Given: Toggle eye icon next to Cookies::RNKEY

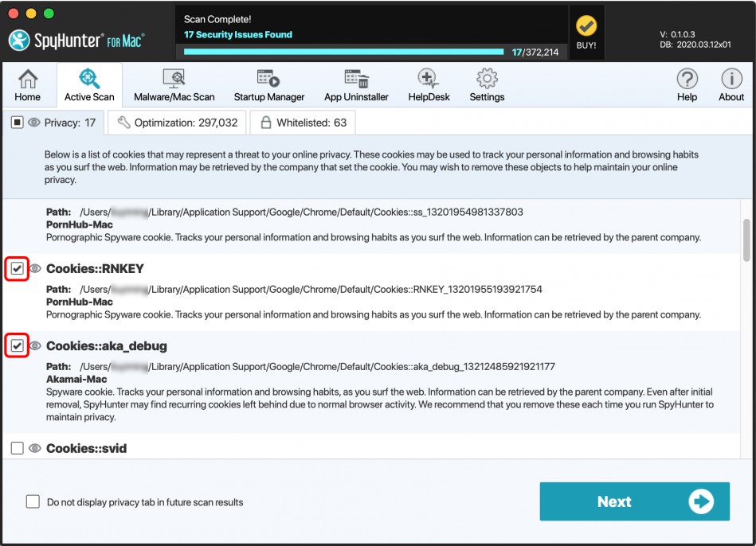Looking at the screenshot, I should tap(35, 269).
